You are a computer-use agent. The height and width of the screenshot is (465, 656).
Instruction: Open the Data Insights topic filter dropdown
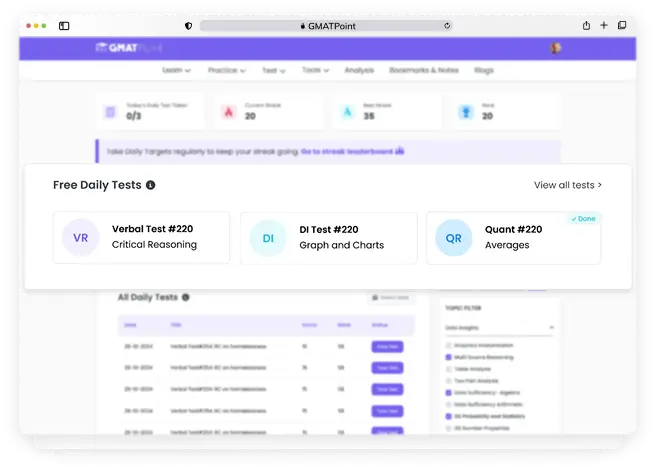pos(500,328)
